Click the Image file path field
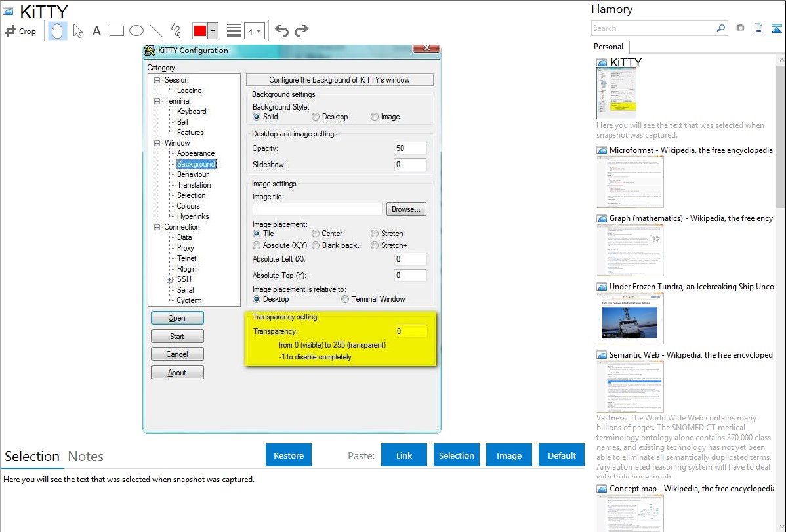The image size is (786, 532). click(x=318, y=209)
